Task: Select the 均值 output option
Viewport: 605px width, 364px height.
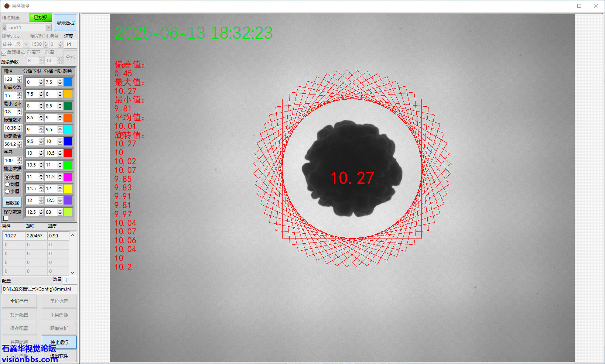Action: coord(8,184)
